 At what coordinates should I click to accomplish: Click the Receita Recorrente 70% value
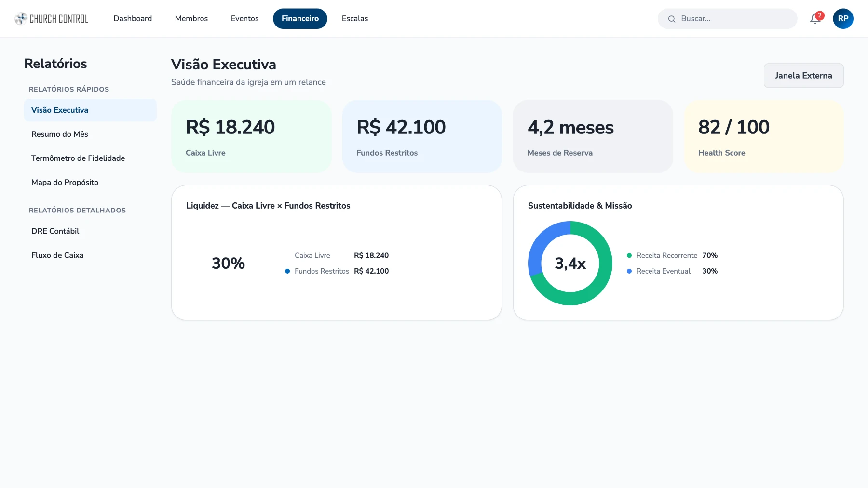point(710,256)
